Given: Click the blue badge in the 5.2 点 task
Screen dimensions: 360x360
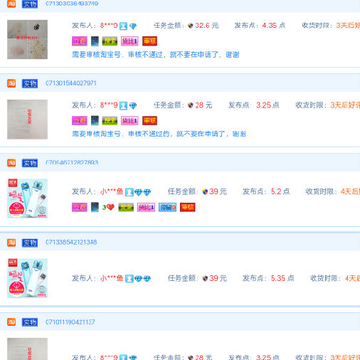Looking at the screenshot, I should point(167,207).
